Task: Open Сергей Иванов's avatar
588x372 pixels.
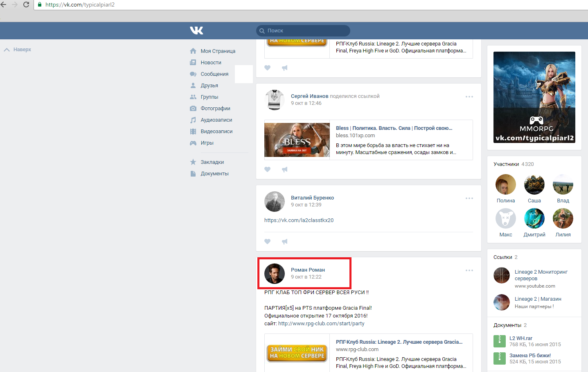Action: pyautogui.click(x=275, y=100)
